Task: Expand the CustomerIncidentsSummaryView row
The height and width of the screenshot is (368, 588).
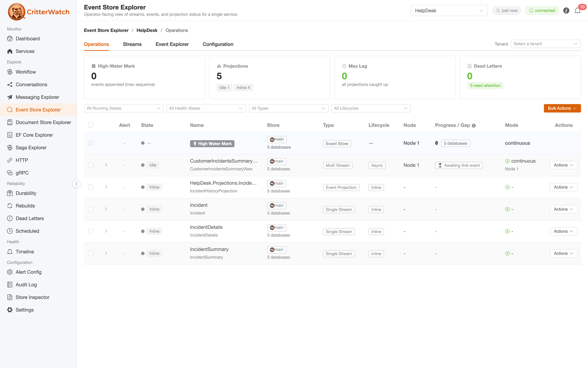Action: [106, 165]
